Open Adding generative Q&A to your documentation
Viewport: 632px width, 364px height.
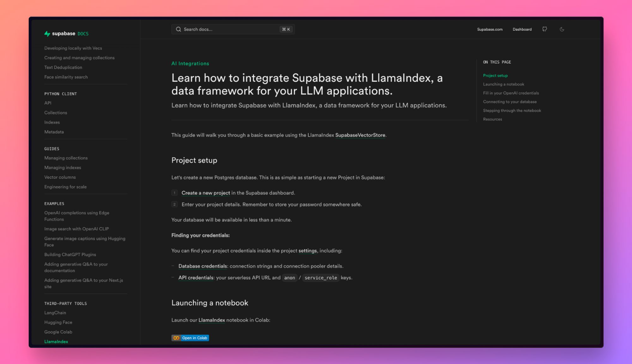click(x=76, y=267)
